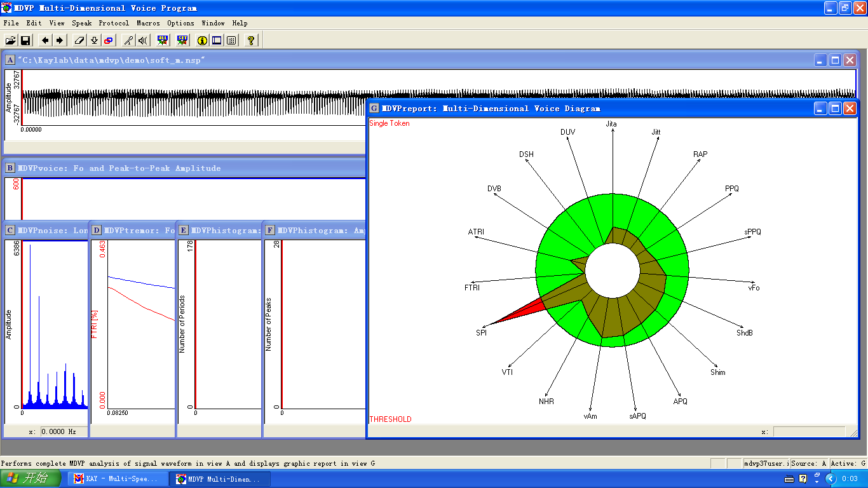Start recording with the microphone icon

128,41
